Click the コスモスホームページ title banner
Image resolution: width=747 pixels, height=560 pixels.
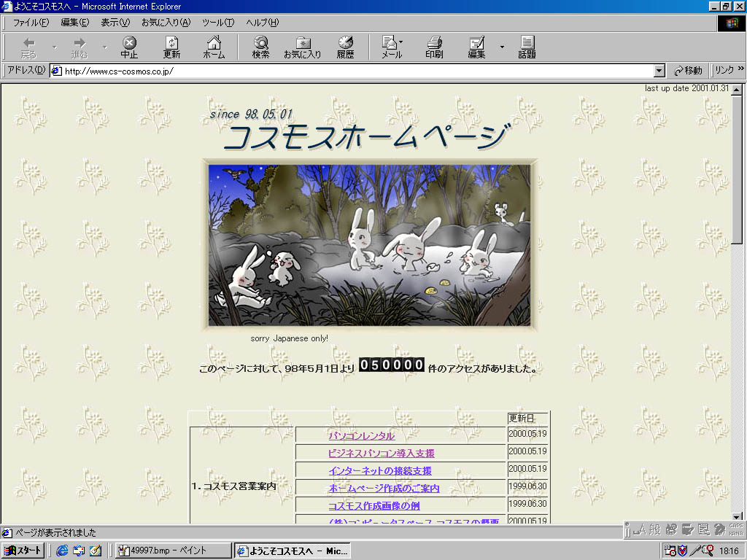pyautogui.click(x=367, y=136)
